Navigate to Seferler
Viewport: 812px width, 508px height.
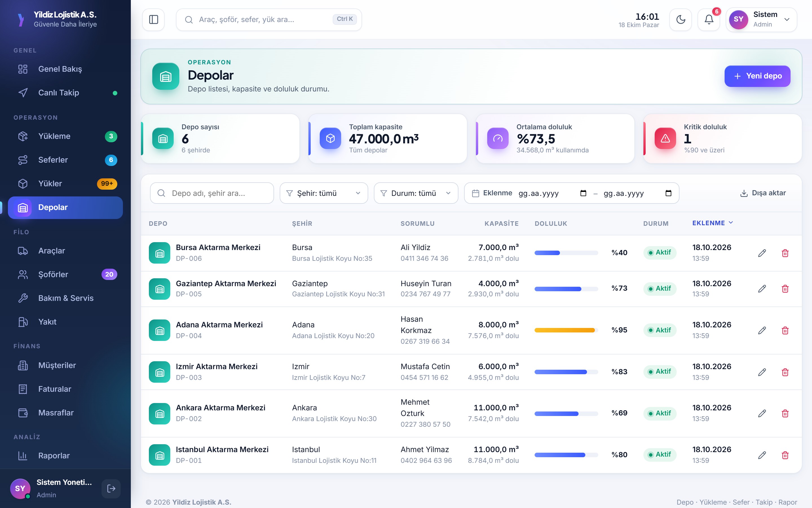point(65,160)
